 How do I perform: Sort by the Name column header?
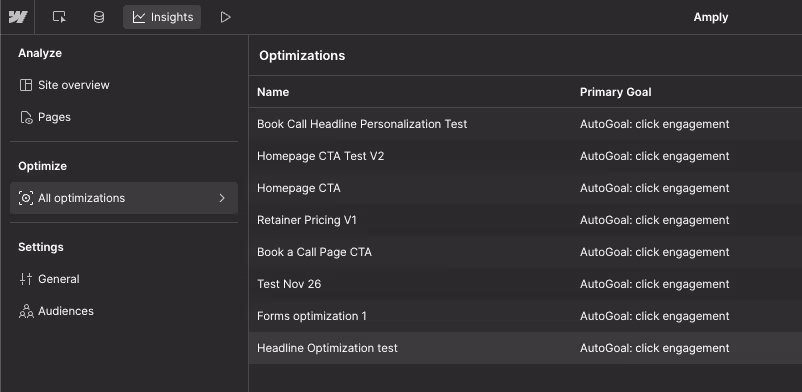(x=273, y=92)
